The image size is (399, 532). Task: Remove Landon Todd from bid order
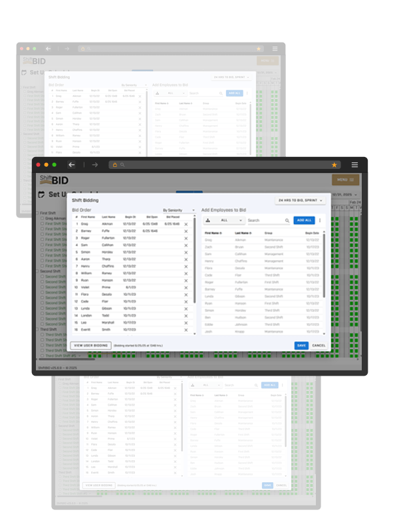186,316
